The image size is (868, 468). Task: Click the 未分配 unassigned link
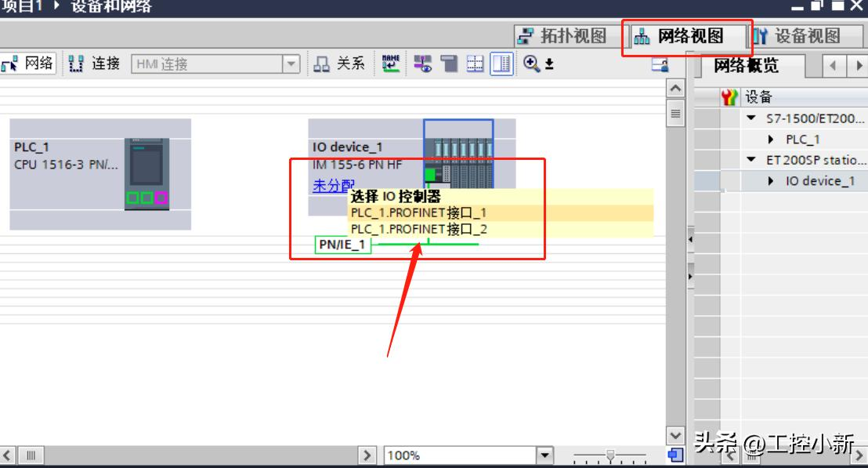(x=333, y=186)
